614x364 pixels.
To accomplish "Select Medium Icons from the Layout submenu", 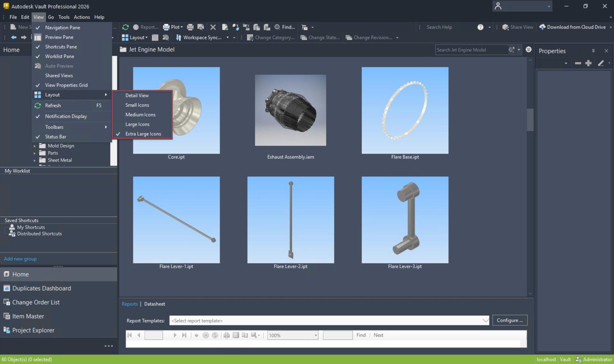I will point(140,114).
